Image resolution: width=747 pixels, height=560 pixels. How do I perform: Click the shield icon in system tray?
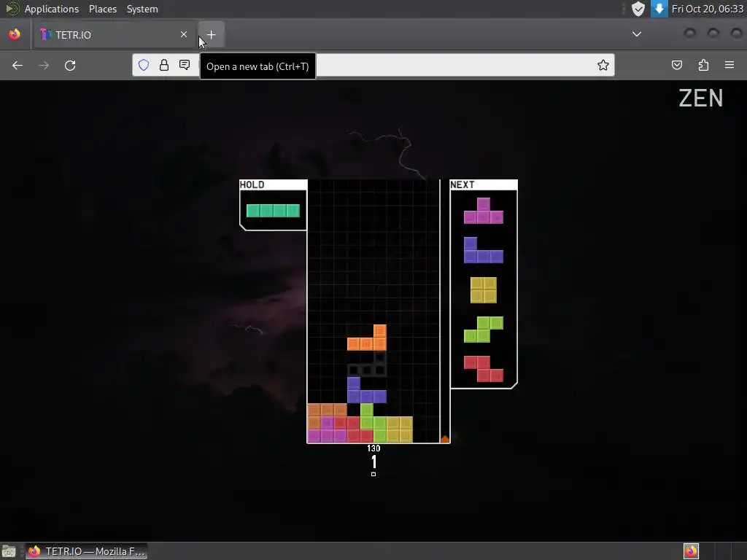pos(638,9)
